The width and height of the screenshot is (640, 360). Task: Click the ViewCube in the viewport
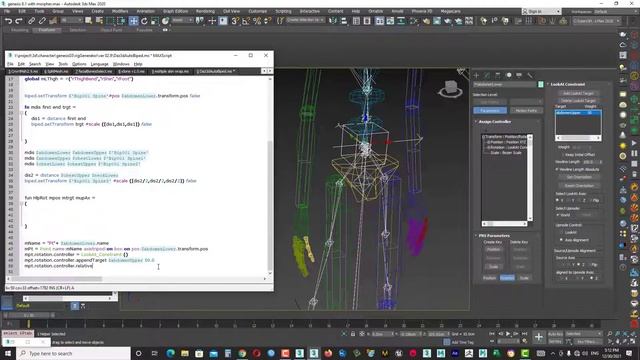pos(451,89)
